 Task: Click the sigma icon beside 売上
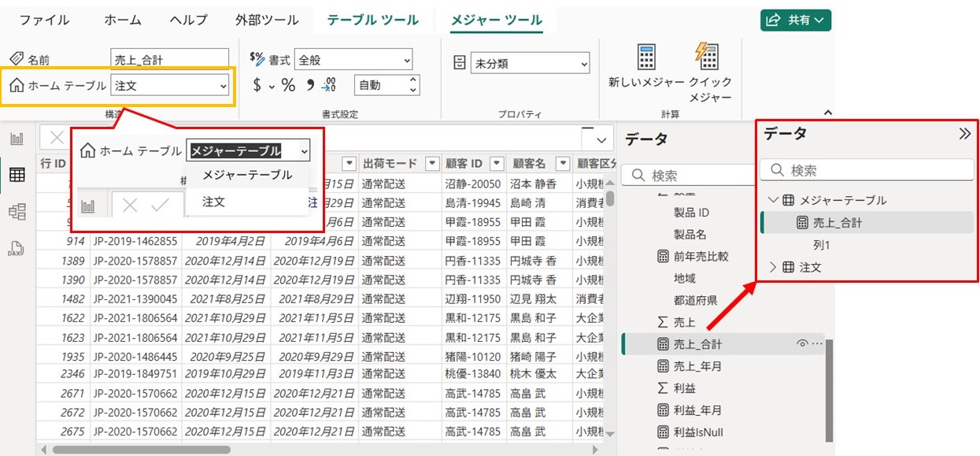pyautogui.click(x=663, y=322)
